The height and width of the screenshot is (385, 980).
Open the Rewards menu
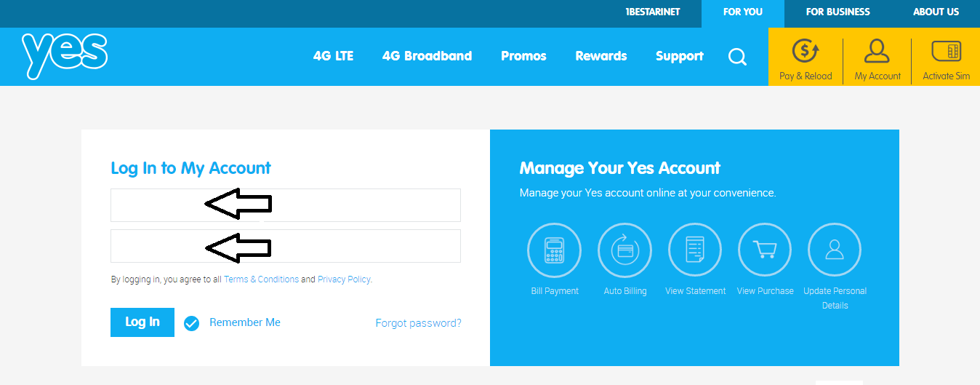[601, 56]
